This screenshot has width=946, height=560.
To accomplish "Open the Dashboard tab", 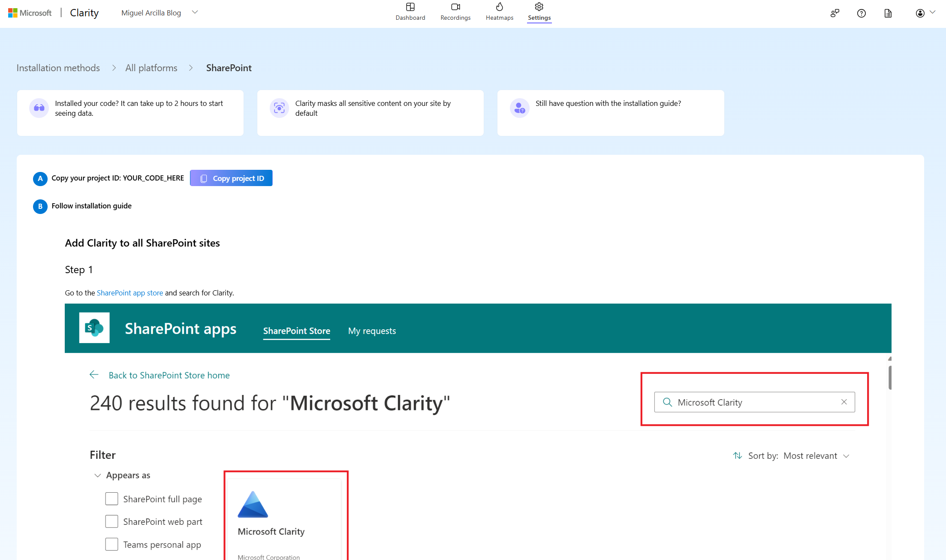I will pos(410,12).
